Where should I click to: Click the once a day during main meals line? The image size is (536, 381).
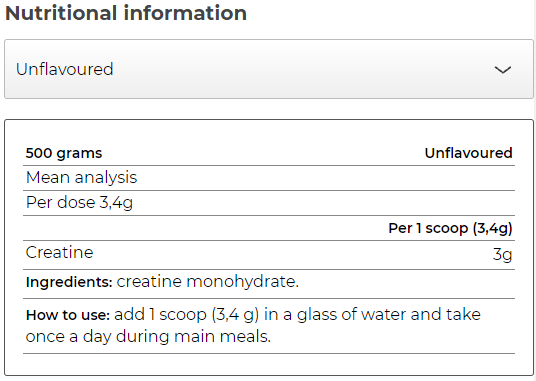(x=148, y=337)
